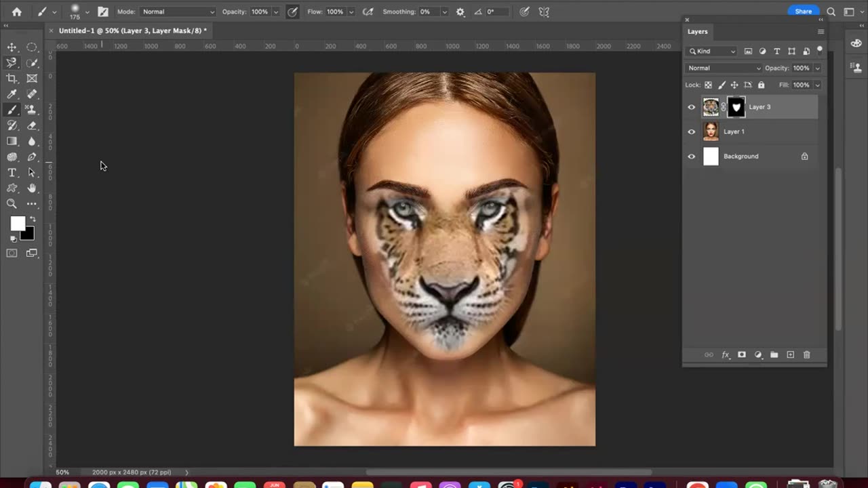Open the Brush Preset picker arrow
Image resolution: width=868 pixels, height=488 pixels.
click(87, 12)
